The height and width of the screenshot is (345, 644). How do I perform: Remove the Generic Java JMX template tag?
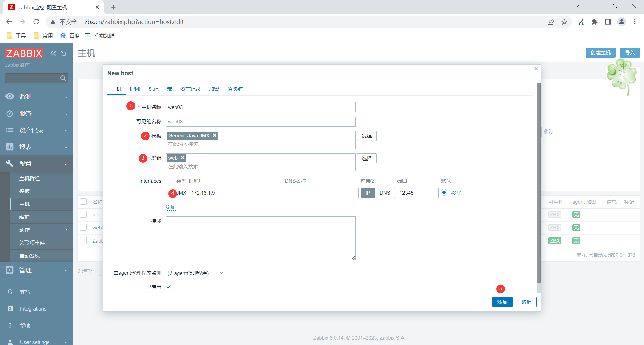215,135
